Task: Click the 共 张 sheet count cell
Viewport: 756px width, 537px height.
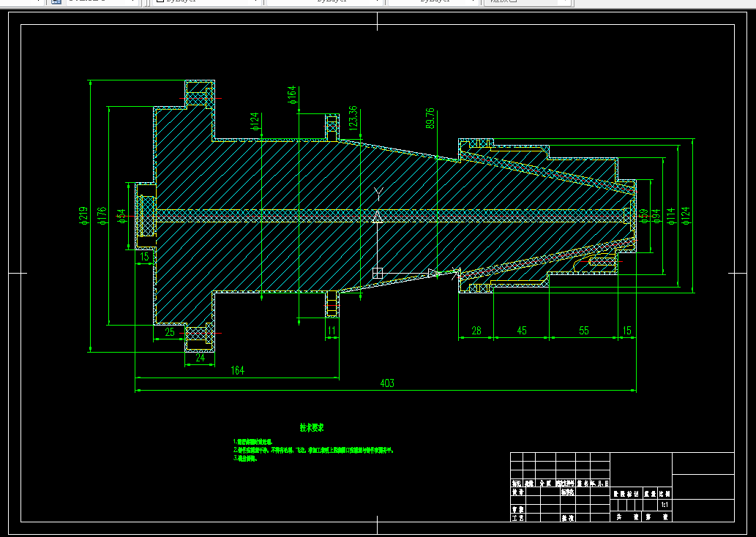Action: pos(627,517)
